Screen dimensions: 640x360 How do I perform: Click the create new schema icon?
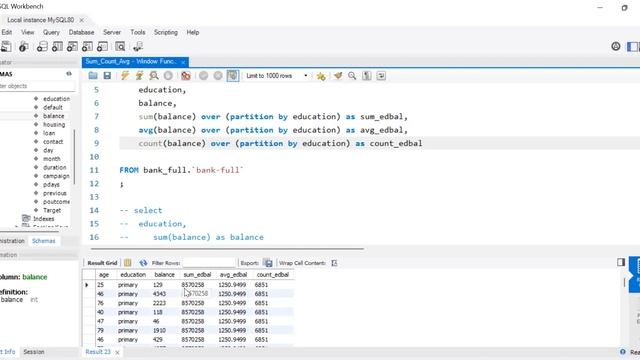pyautogui.click(x=42, y=47)
